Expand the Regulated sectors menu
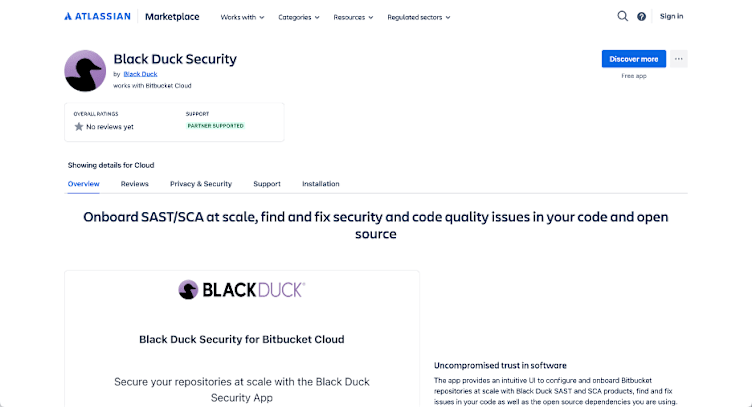752x408 pixels. (x=419, y=17)
